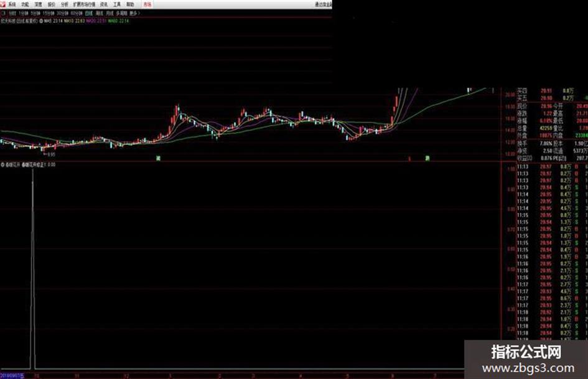
Task: Click the round settings icon before MA5
Action: [x=41, y=21]
